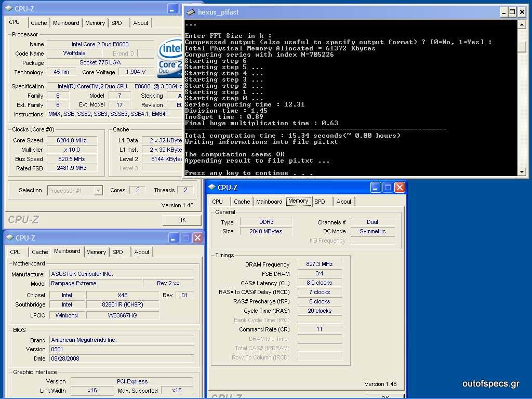Viewport: 532px width, 399px height.
Task: Click the core speed value "6204.8 MHz"
Action: [x=72, y=140]
